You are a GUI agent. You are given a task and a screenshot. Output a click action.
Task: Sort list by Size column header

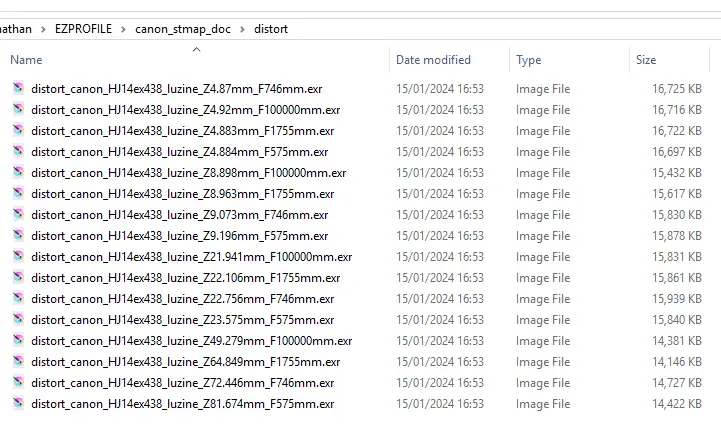[646, 60]
